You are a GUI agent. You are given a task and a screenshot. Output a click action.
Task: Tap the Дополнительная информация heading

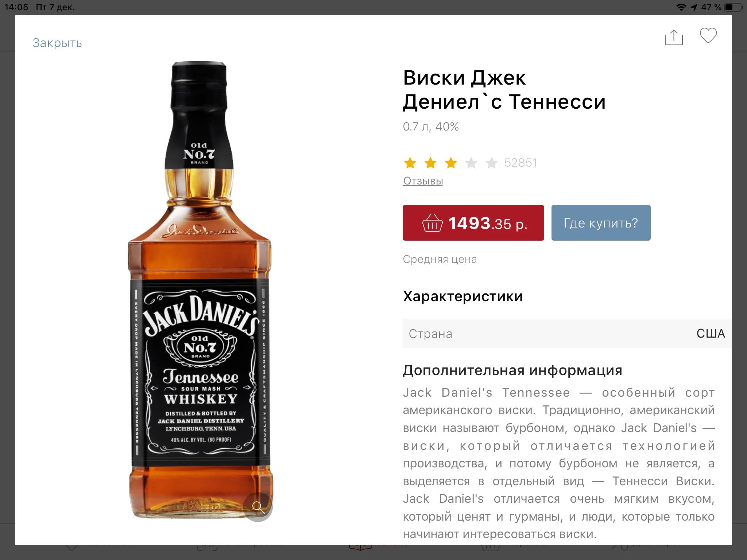point(512,370)
